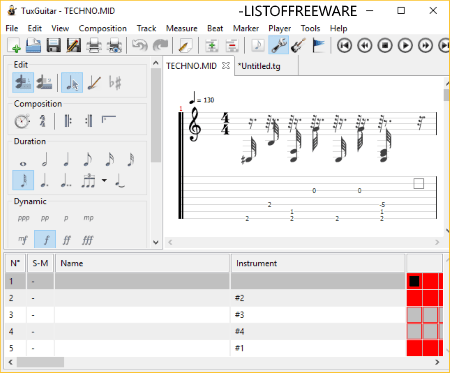
Task: Open the Composition menu
Action: point(103,28)
